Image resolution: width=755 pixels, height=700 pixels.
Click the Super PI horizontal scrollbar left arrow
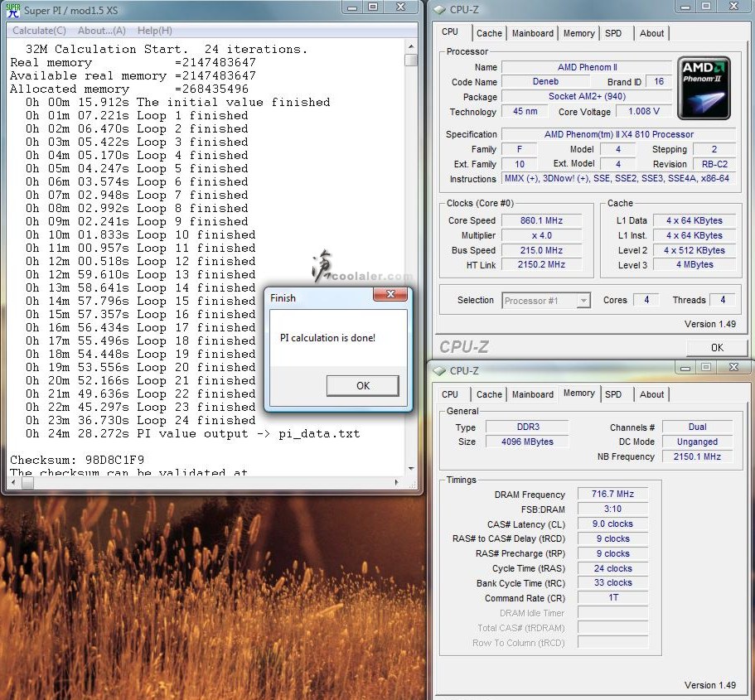coord(13,482)
